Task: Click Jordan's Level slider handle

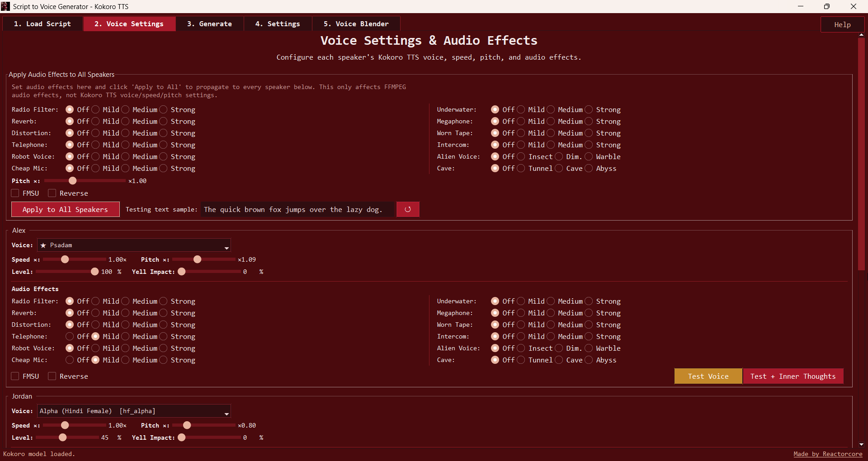Action: pyautogui.click(x=63, y=437)
